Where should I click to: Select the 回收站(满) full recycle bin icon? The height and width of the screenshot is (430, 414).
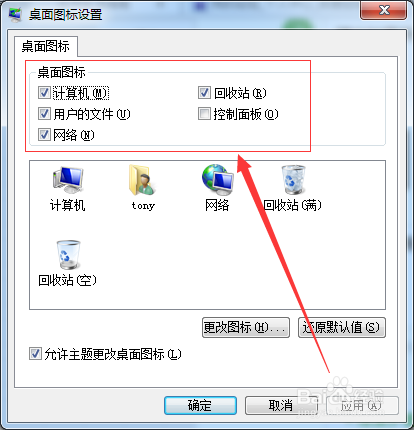pyautogui.click(x=293, y=180)
